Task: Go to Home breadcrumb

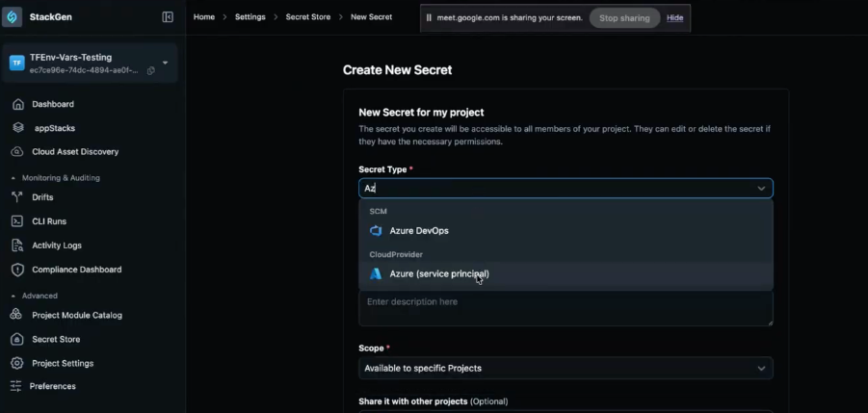Action: pyautogui.click(x=203, y=17)
